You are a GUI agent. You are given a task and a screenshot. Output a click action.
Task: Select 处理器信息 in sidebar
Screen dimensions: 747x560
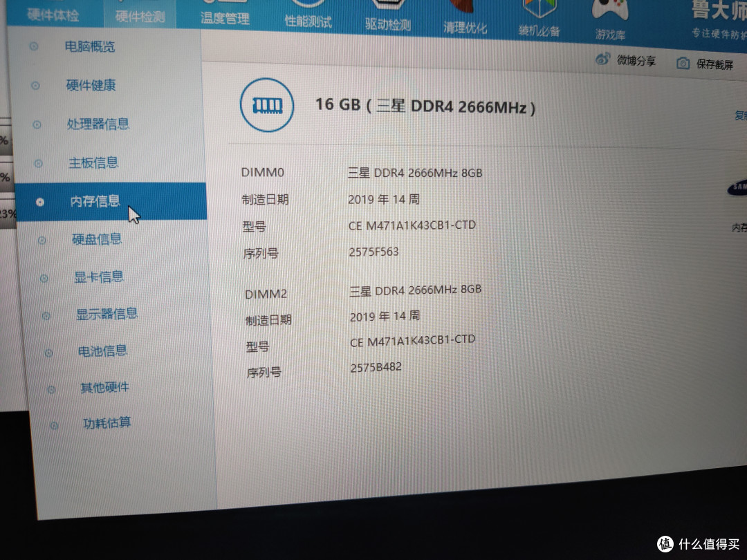coord(98,124)
